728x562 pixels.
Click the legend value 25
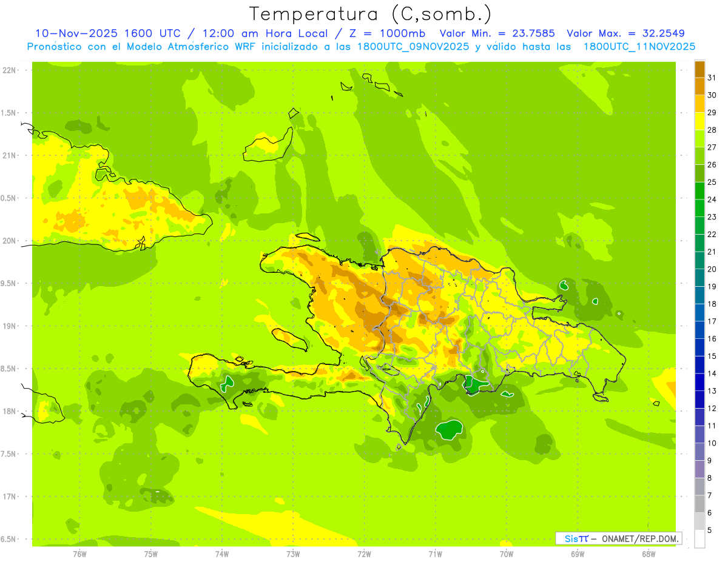point(713,182)
